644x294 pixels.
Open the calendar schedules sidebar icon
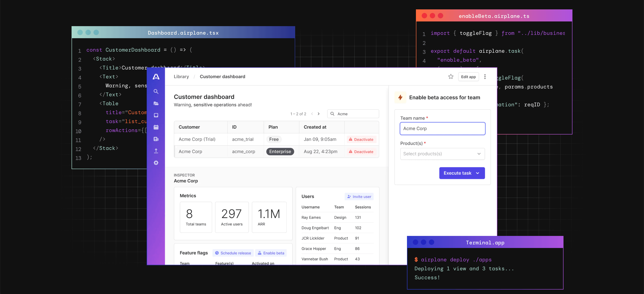(x=156, y=127)
